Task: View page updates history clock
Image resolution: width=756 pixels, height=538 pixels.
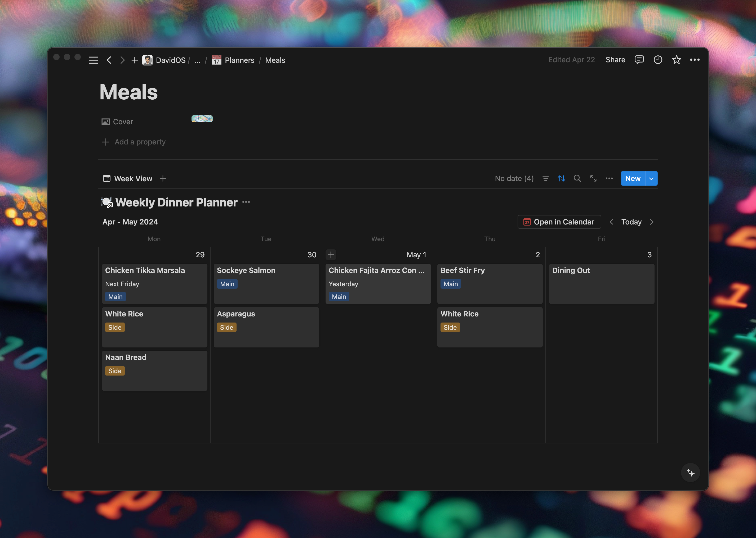Action: (x=658, y=60)
